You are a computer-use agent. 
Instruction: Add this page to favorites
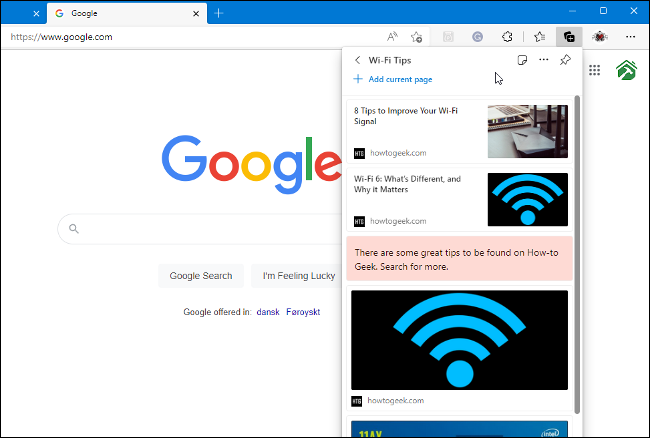[417, 37]
